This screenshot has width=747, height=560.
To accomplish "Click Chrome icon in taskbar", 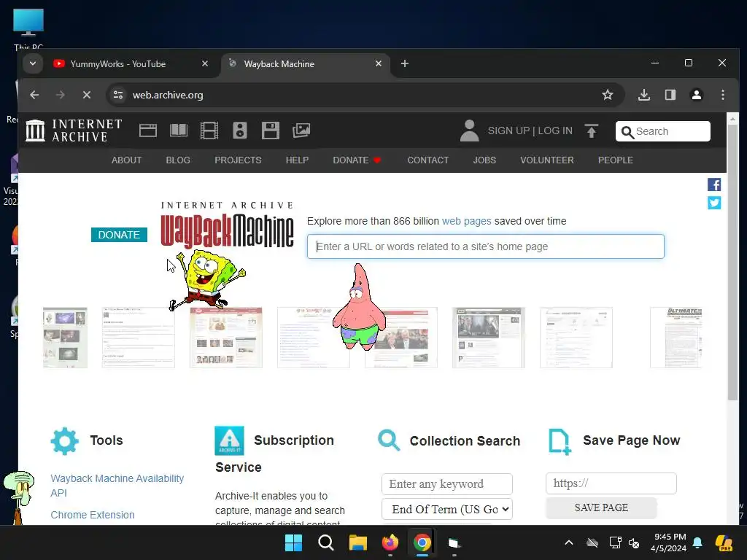I will pos(422,542).
